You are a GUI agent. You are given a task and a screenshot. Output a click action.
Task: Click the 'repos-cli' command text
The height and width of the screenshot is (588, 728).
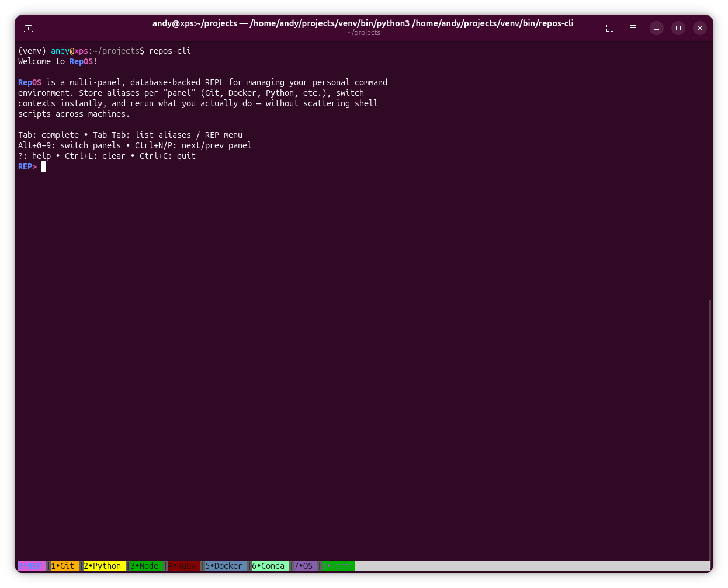[170, 51]
